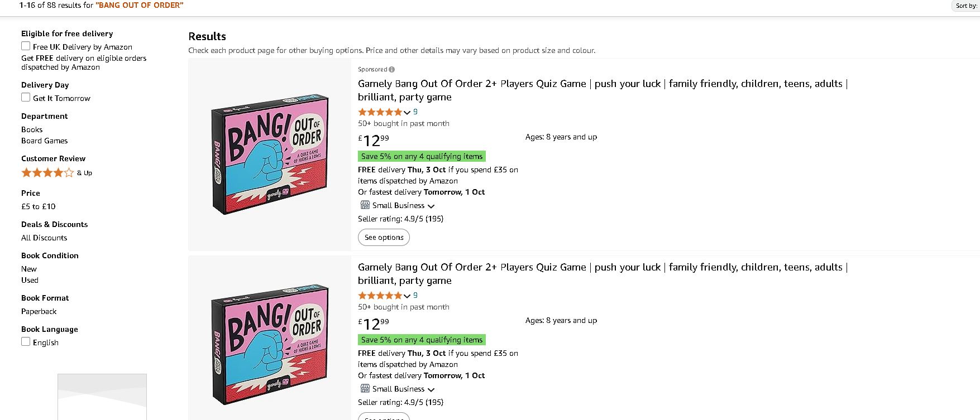This screenshot has width=980, height=420.
Task: Enable Free UK Delivery by Amazon
Action: coord(26,46)
